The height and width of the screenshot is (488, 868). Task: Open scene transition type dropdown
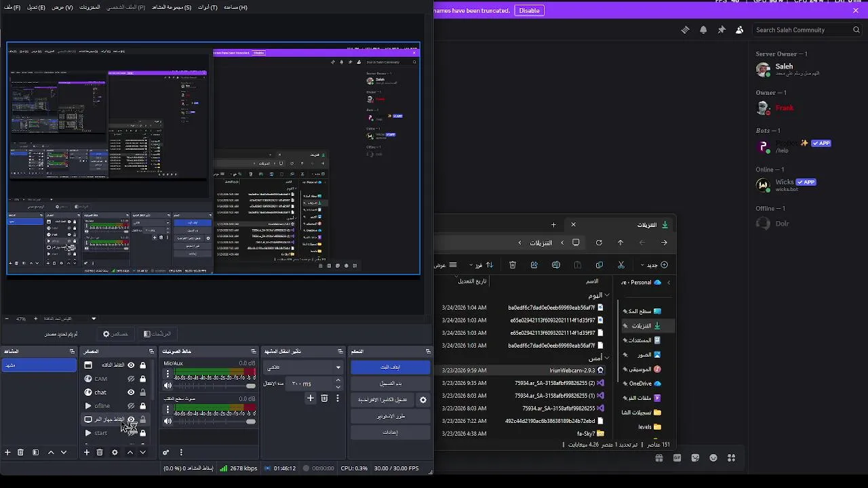(x=303, y=367)
